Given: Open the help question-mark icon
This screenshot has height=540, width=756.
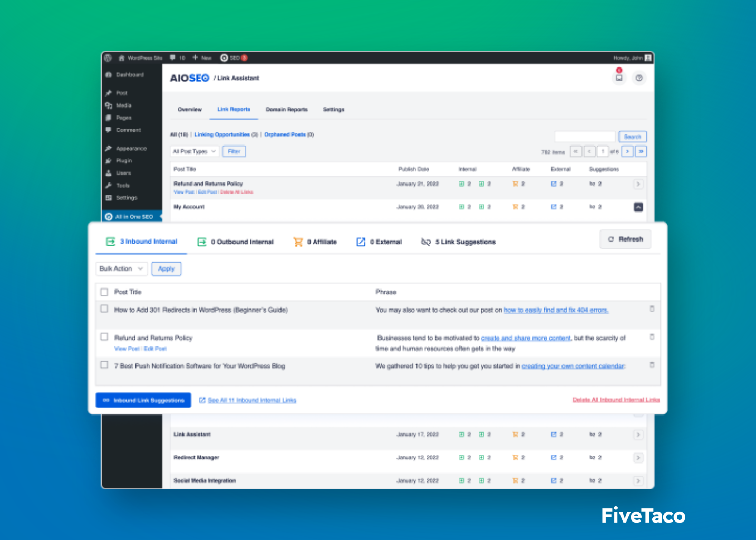Looking at the screenshot, I should 639,78.
